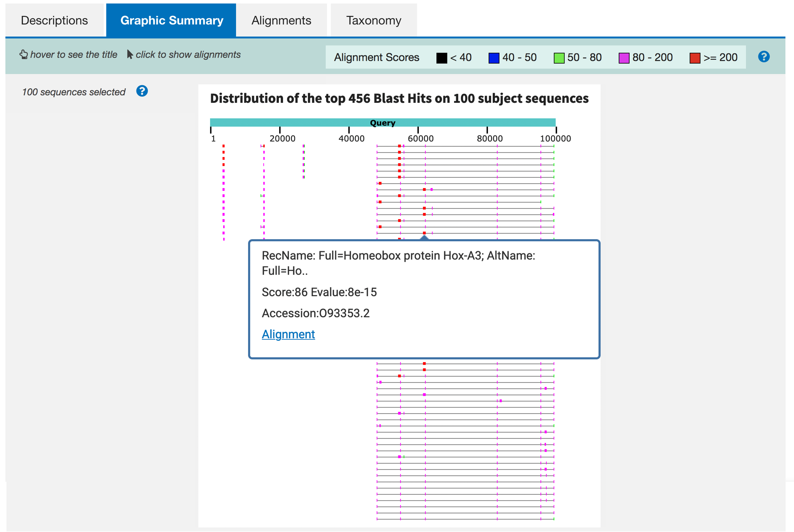Click the Score:86 Evalue:8e-15 text
The width and height of the screenshot is (794, 532).
[319, 292]
